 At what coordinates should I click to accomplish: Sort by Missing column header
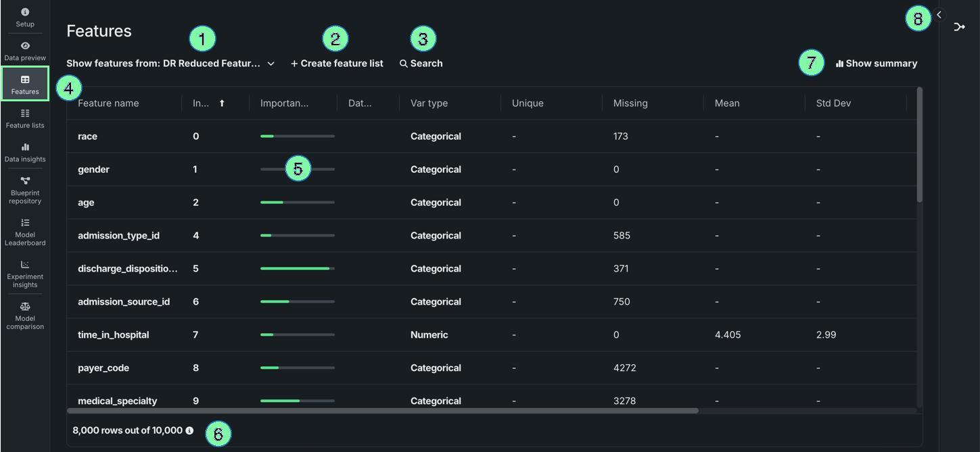point(630,103)
